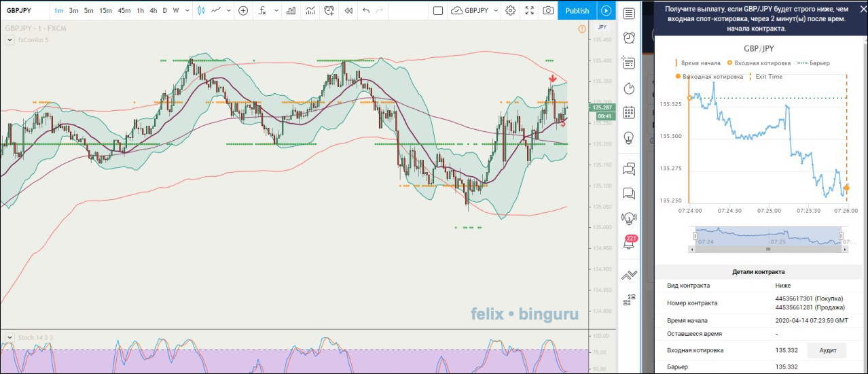The width and height of the screenshot is (868, 374).
Task: Open the economic Calendar sidebar icon
Action: (629, 113)
